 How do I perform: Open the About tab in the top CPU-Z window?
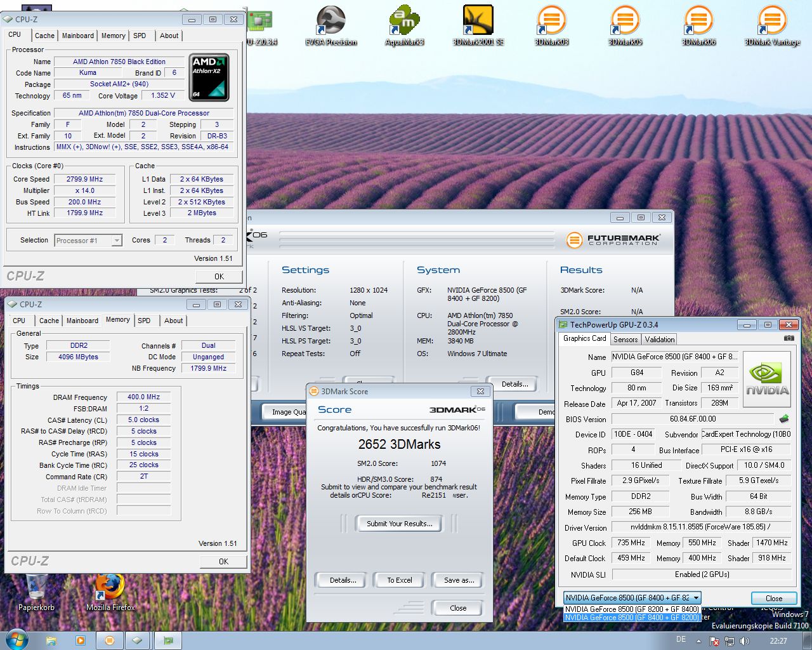pyautogui.click(x=169, y=36)
